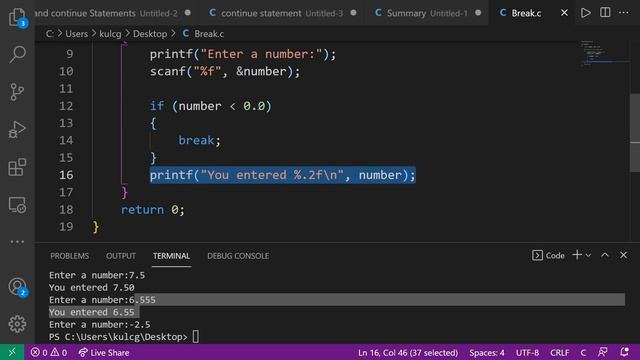Switch to the Summary Untitled-1 tab
Screen dimensions: 640x360
click(x=427, y=13)
